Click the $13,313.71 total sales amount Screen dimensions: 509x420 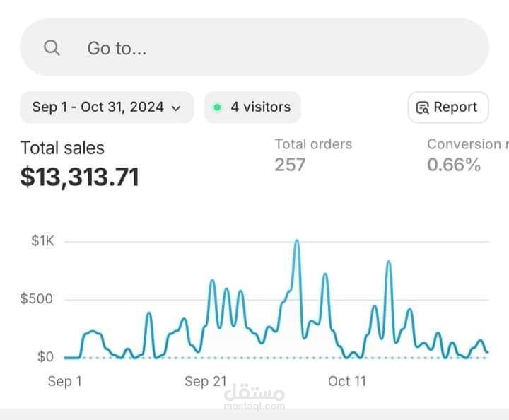(x=79, y=177)
